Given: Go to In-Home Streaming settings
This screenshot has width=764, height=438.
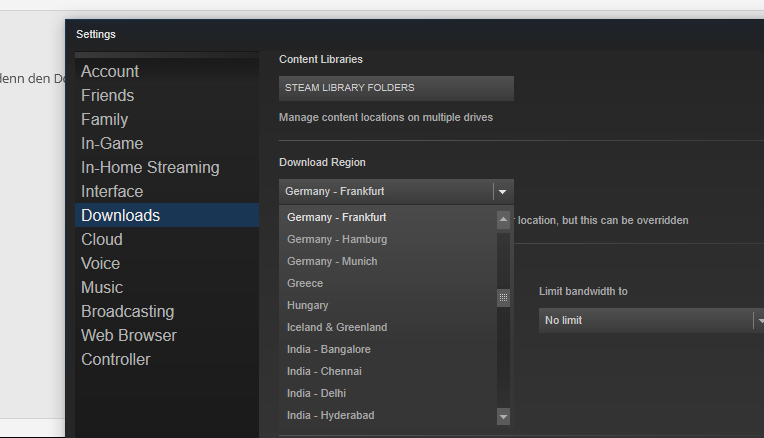Looking at the screenshot, I should click(167, 167).
